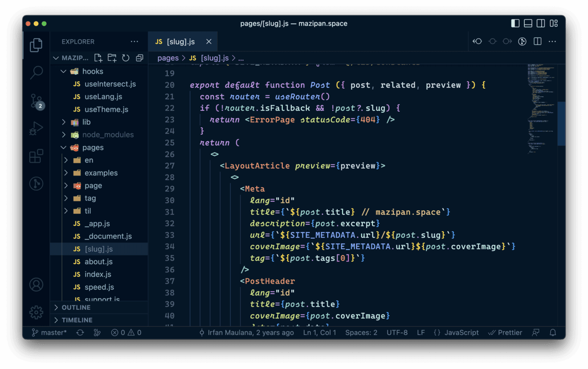The image size is (588, 369).
Task: Open the Explorer view in activity bar
Action: pyautogui.click(x=36, y=45)
